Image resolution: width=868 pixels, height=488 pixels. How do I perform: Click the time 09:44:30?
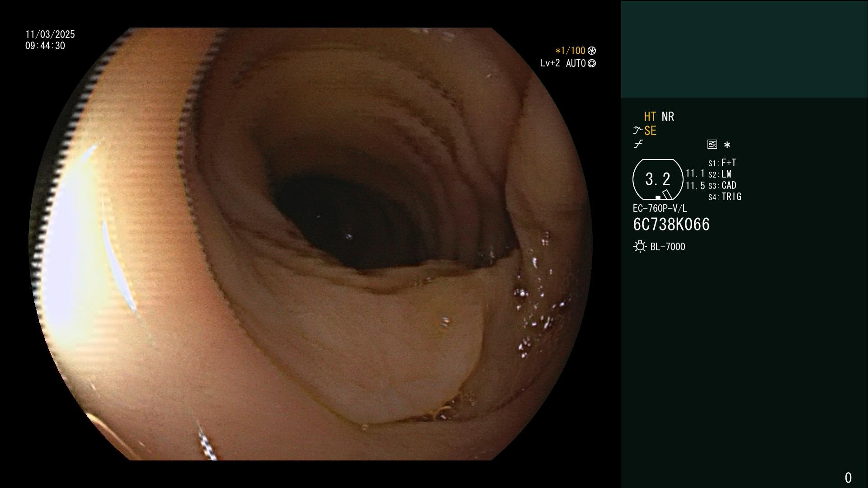(x=45, y=46)
